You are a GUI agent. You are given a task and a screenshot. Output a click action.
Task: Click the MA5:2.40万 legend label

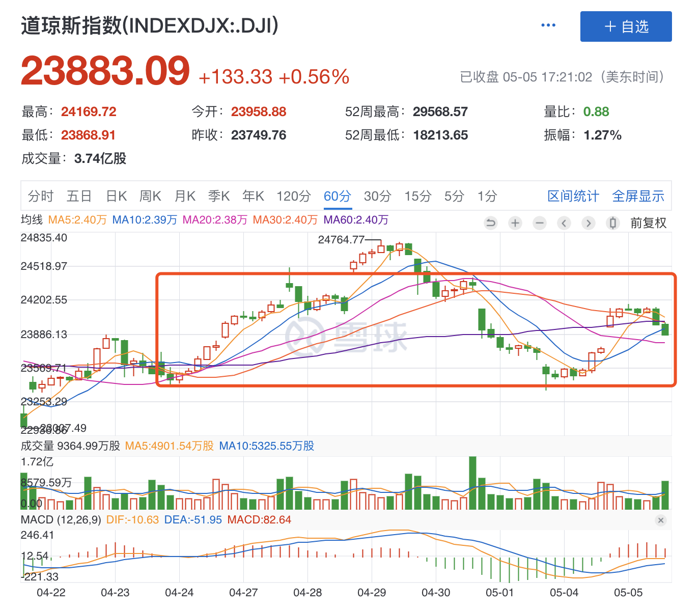tap(77, 220)
